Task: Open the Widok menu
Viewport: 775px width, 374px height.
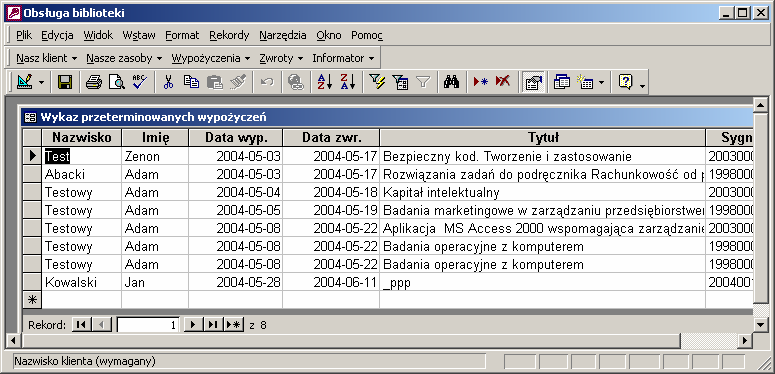Action: tap(98, 36)
